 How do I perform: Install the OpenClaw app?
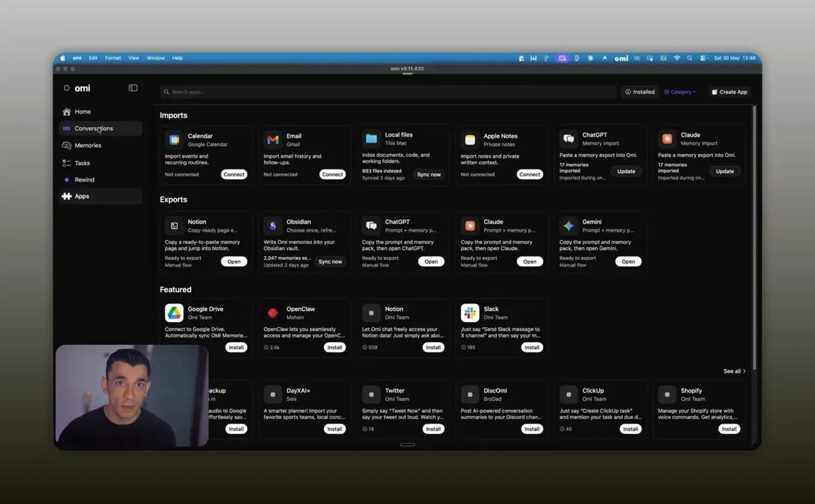tap(334, 347)
